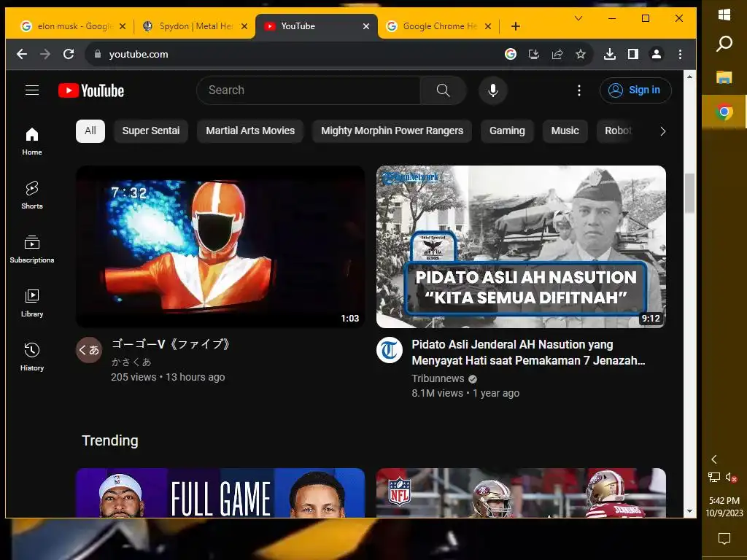The image size is (747, 560).
Task: Click the YouTube logo
Action: (91, 90)
